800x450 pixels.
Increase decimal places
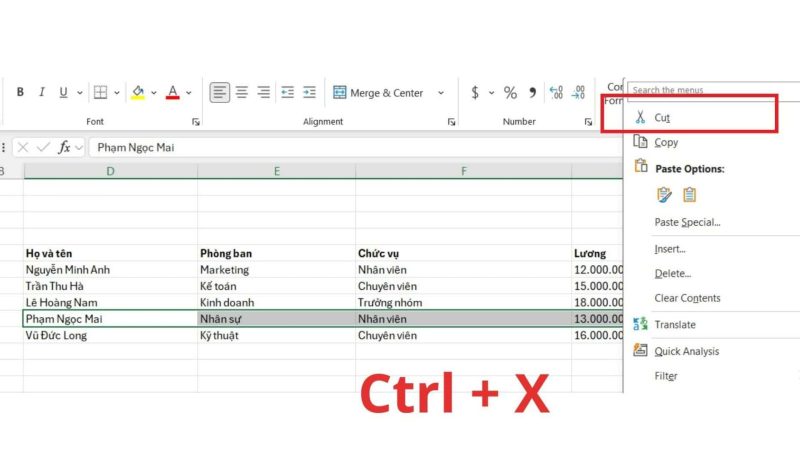[x=556, y=92]
